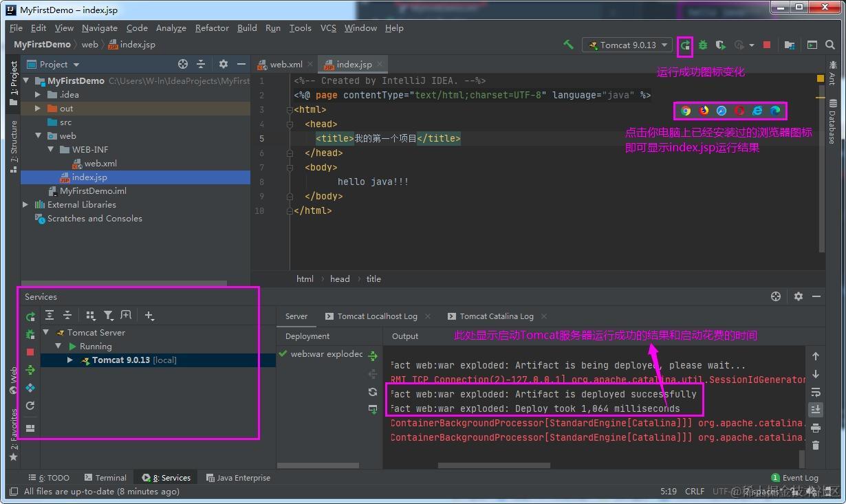Open index.jsp in Edge browser
This screenshot has width=846, height=504.
pos(775,111)
